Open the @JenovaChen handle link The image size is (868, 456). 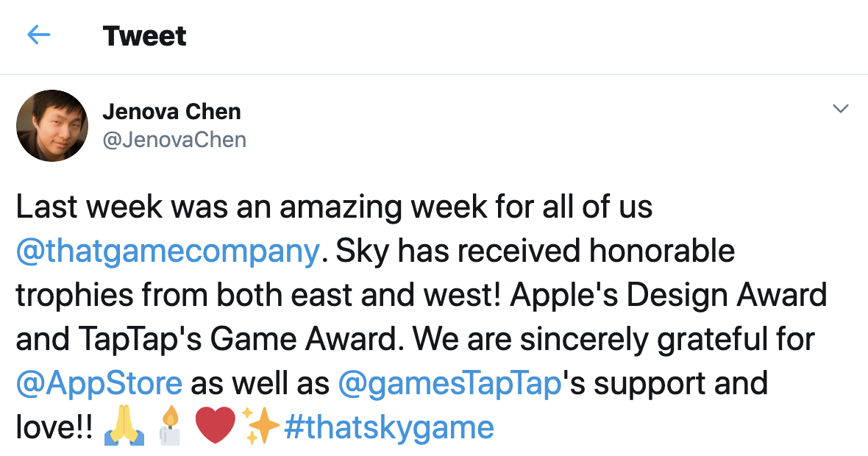[x=174, y=139]
